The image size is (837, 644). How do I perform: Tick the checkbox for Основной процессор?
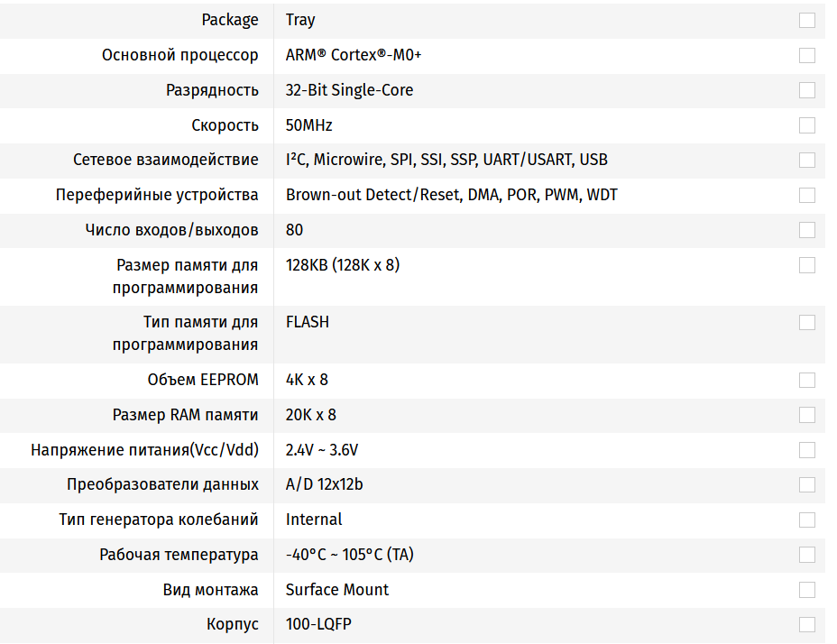pos(806,55)
